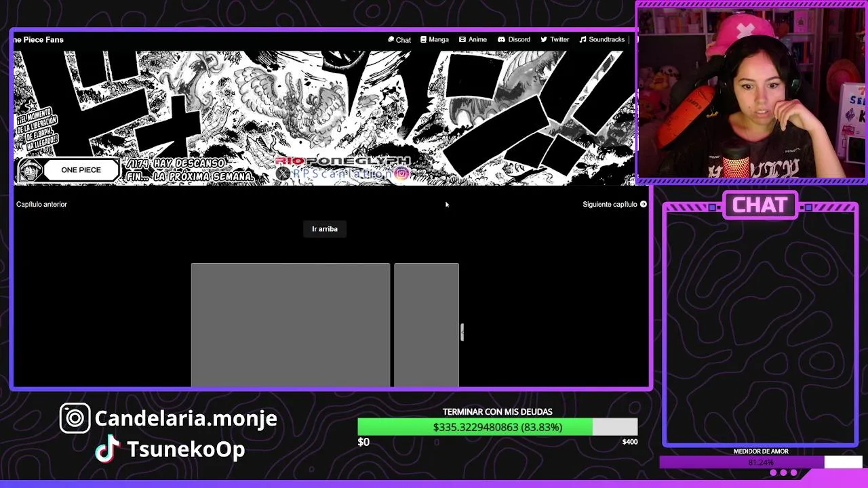Click the CHAT panel header
Image resolution: width=868 pixels, height=488 pixels.
[760, 205]
